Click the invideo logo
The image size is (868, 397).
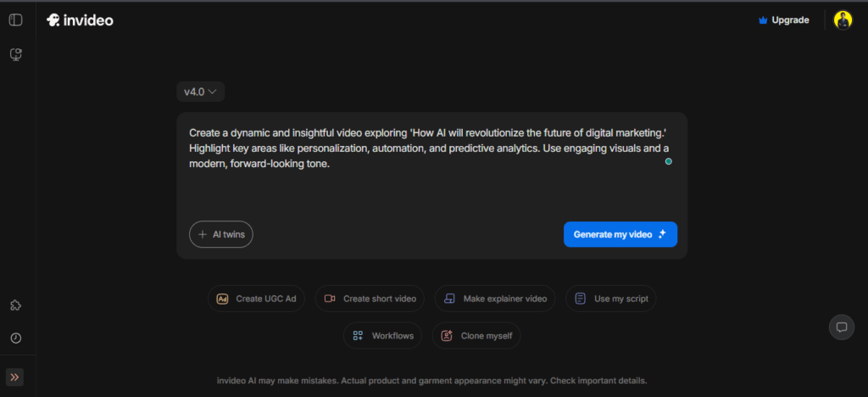pos(80,20)
